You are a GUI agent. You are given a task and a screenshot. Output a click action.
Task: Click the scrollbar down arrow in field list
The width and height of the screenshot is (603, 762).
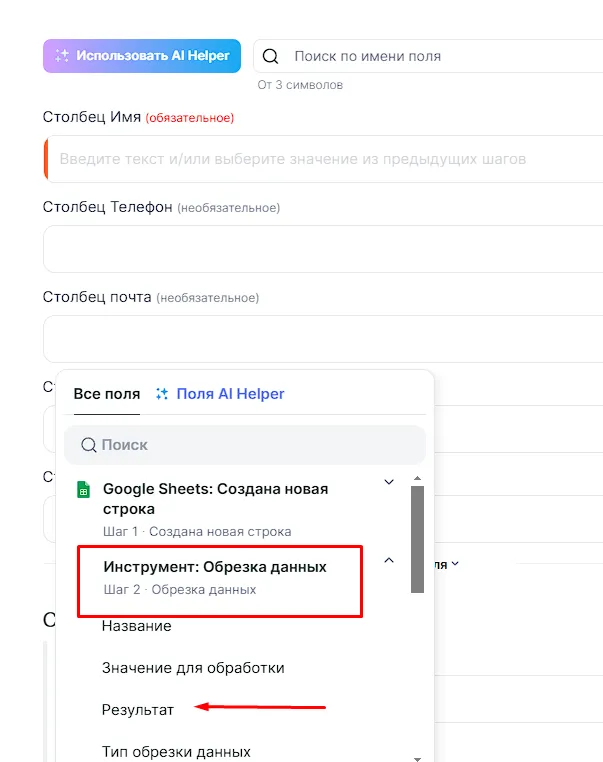pyautogui.click(x=417, y=758)
